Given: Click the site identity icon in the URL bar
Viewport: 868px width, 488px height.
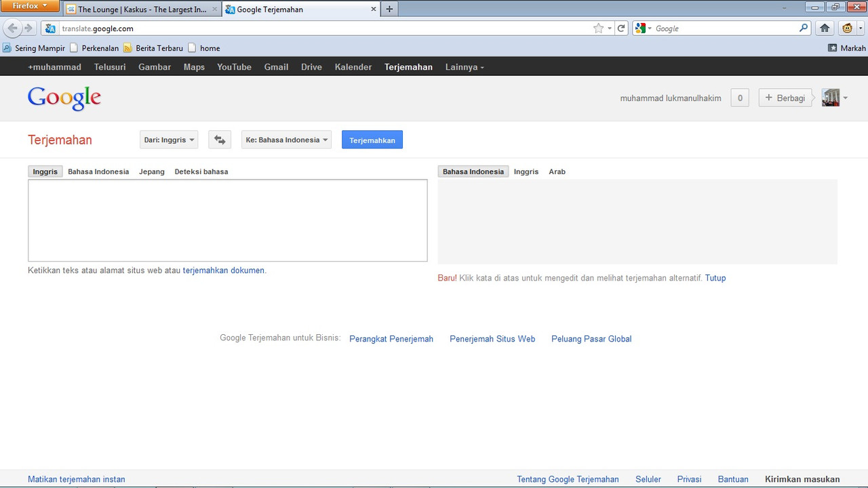Looking at the screenshot, I should coord(50,28).
